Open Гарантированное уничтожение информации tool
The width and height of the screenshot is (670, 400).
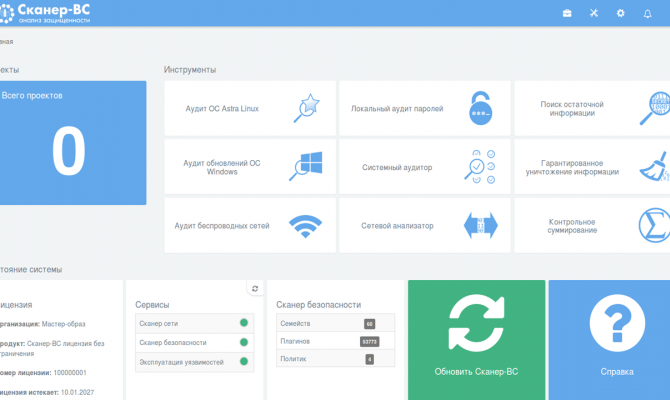pyautogui.click(x=592, y=167)
